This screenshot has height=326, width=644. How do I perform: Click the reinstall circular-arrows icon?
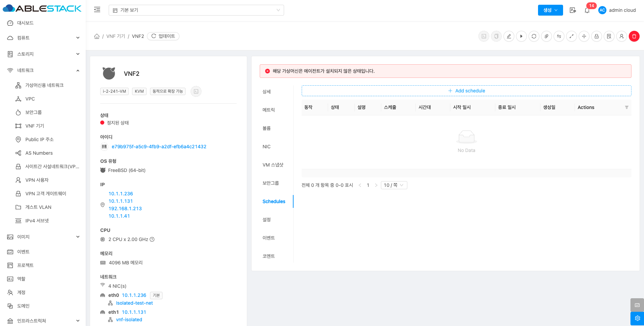(x=534, y=36)
